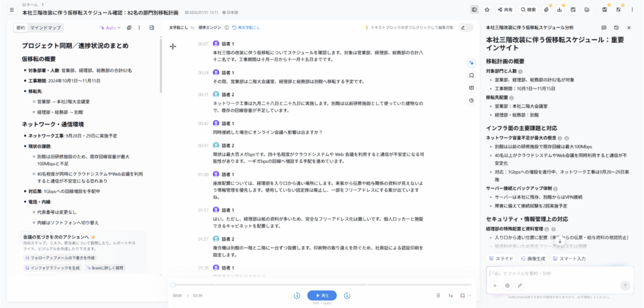Click the translate icon in top header
Screen dimensions: 644x308
pos(618,9)
